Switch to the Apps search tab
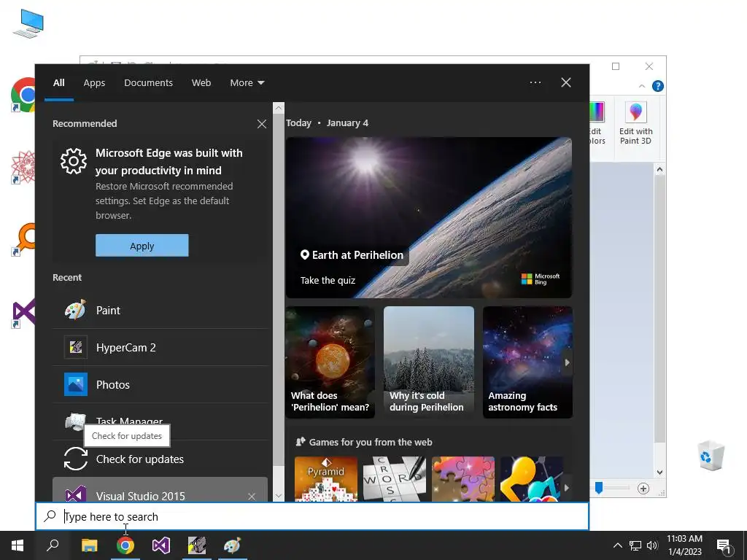 tap(94, 83)
